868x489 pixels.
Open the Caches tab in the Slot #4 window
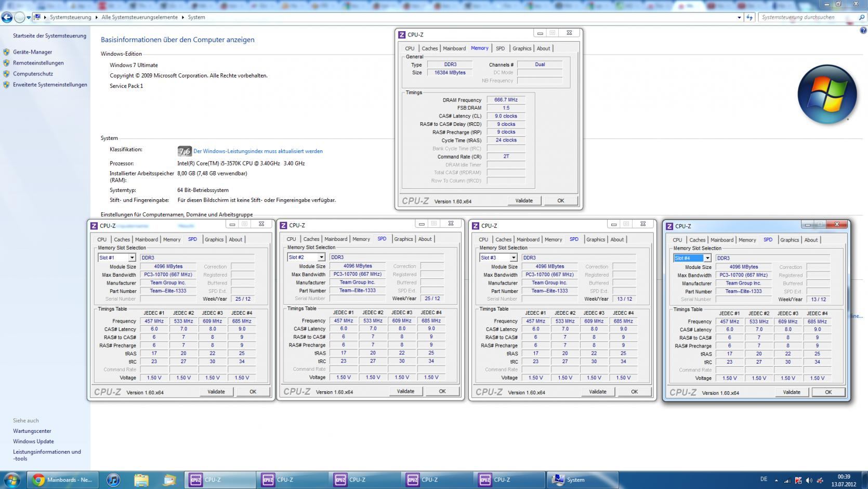697,240
